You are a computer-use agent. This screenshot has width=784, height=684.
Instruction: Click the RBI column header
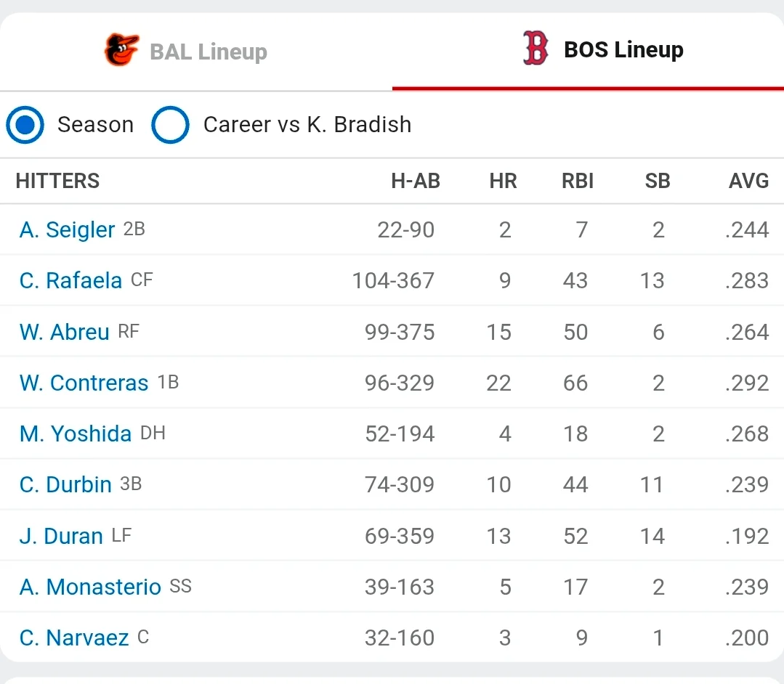578,181
